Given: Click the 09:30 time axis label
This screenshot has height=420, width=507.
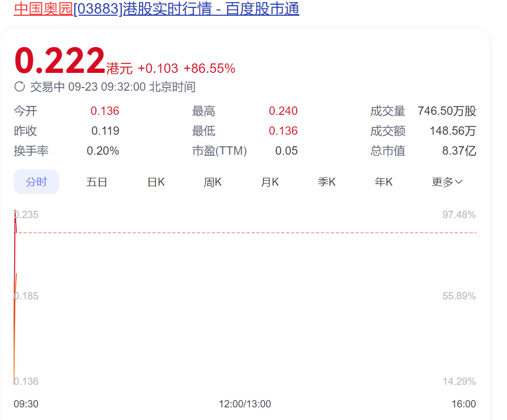Looking at the screenshot, I should coord(26,404).
